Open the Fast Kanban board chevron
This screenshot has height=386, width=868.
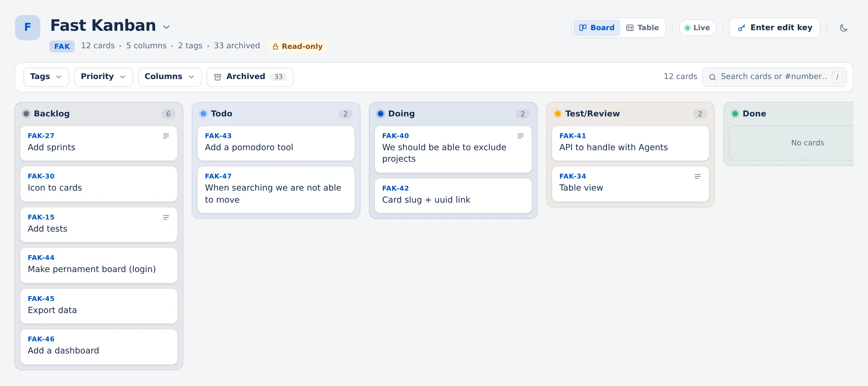point(166,27)
